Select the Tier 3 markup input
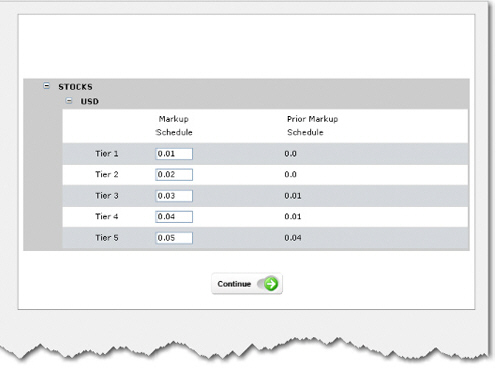Viewport: 496px width, 370px height. pos(174,196)
